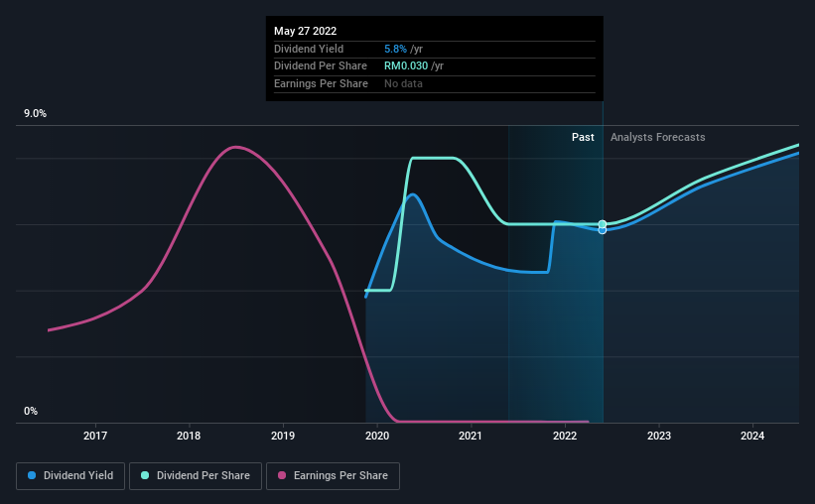Click the blue data point marker at May 2022
Viewport: 815px width, 504px height.
[603, 230]
